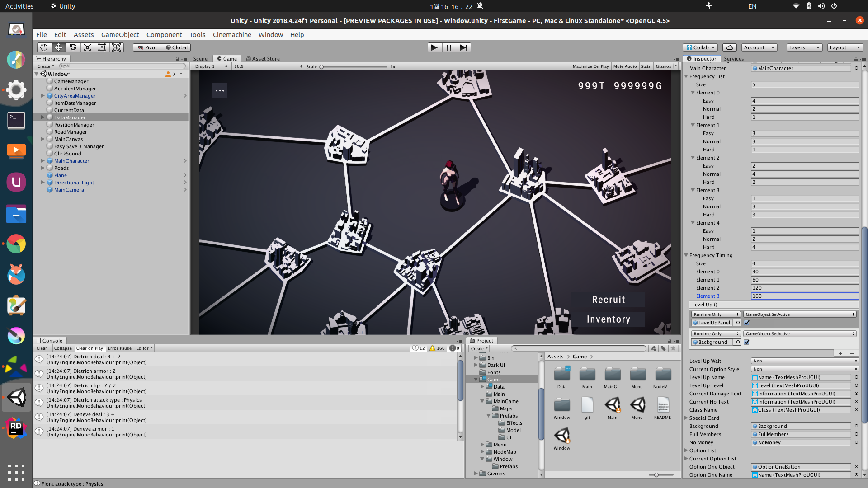868x488 pixels.
Task: Click search by type icon in Project
Action: (x=653, y=348)
